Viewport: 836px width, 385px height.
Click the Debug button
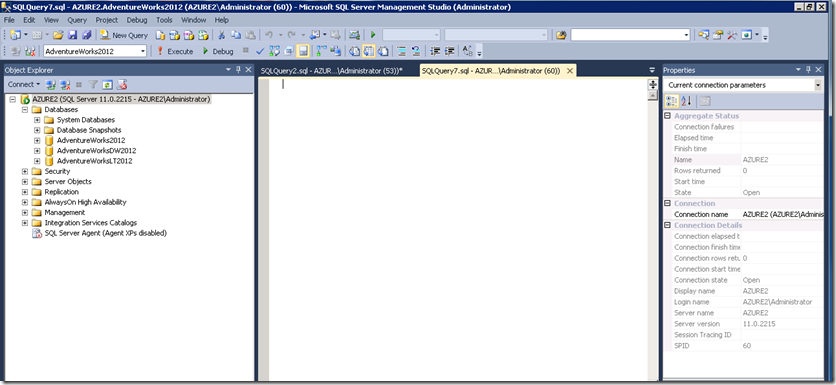point(218,52)
